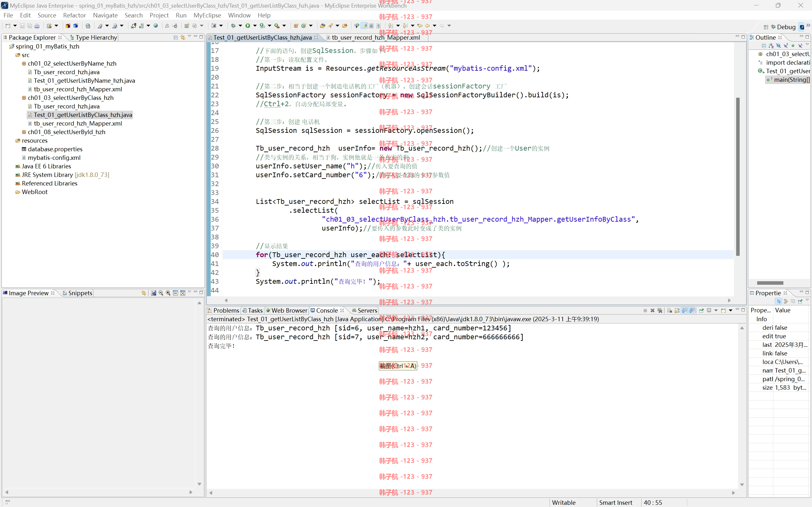The height and width of the screenshot is (507, 812).
Task: Open the Snippets tab
Action: tap(77, 293)
